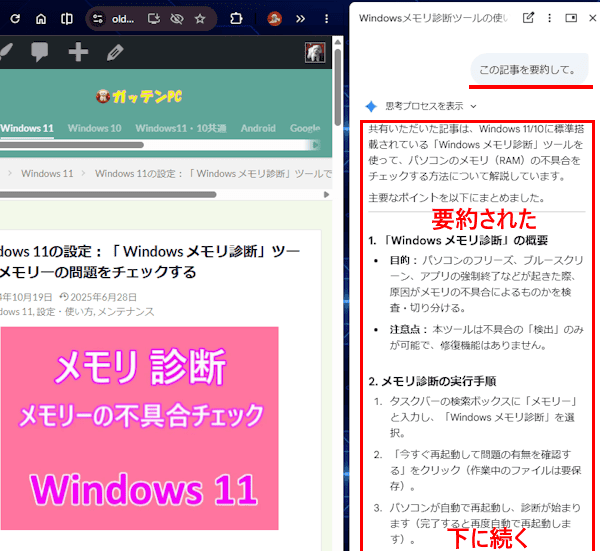Show more toolbar items double chevron
Image resolution: width=600 pixels, height=551 pixels.
[300, 19]
